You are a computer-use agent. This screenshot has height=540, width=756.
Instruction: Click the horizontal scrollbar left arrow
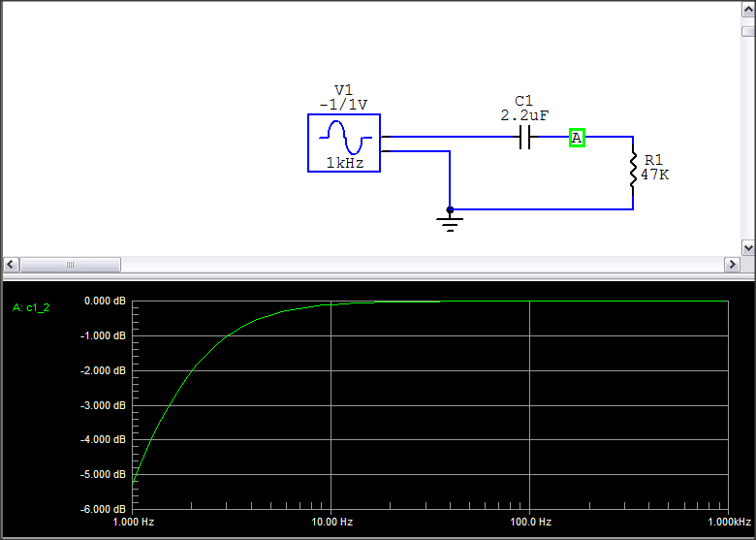point(11,265)
